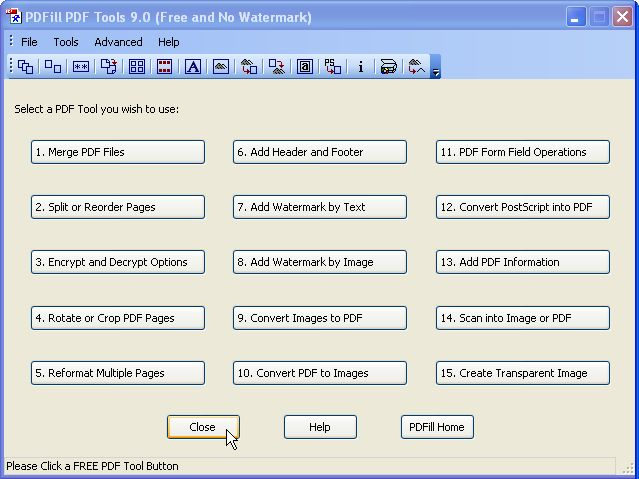This screenshot has width=639, height=479.
Task: Click the Convert Images to PDF toolbar icon
Action: 249,66
